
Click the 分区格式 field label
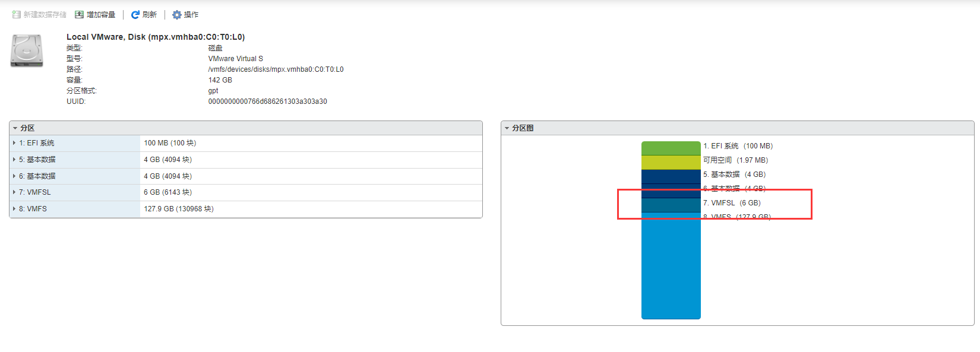point(81,91)
